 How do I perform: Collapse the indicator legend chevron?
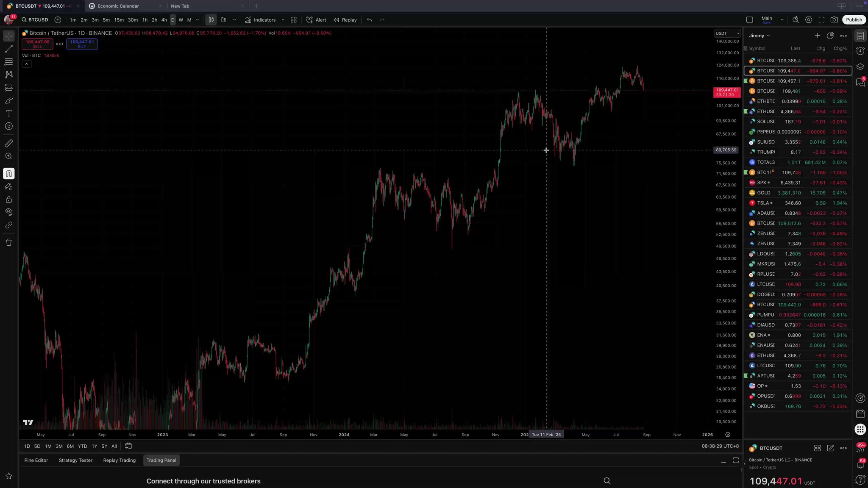27,64
